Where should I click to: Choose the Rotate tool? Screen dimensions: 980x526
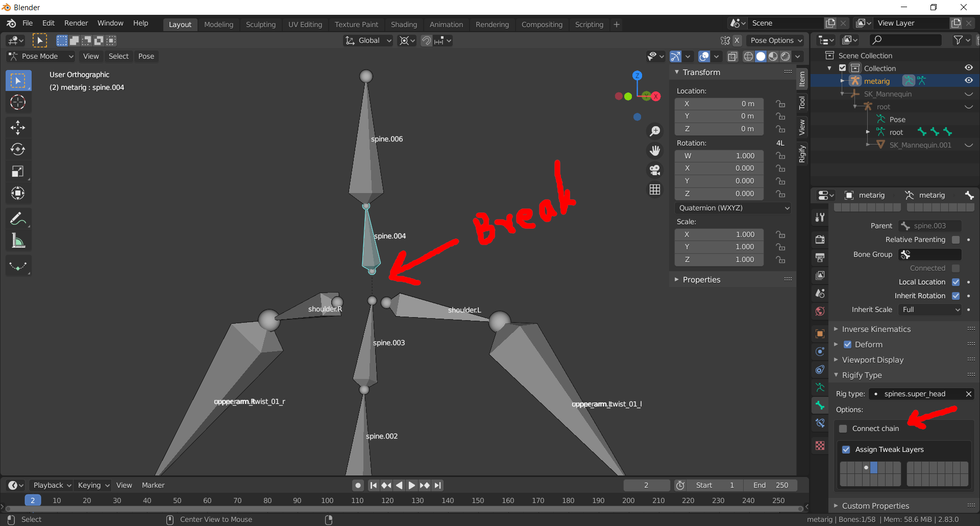(x=18, y=149)
